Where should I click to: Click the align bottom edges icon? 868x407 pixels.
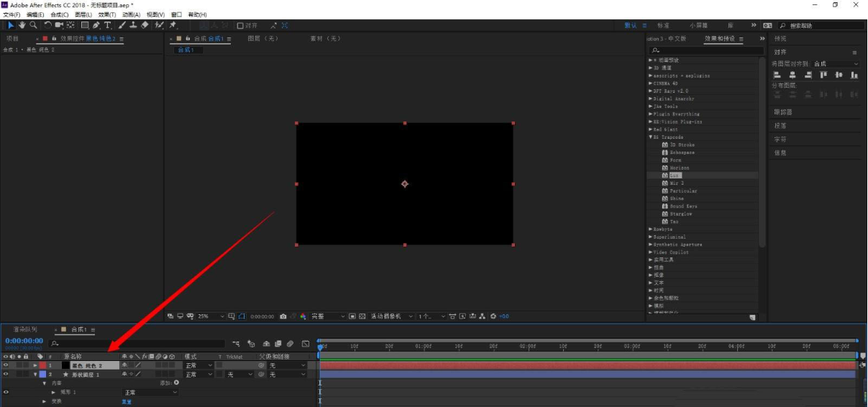click(x=855, y=75)
